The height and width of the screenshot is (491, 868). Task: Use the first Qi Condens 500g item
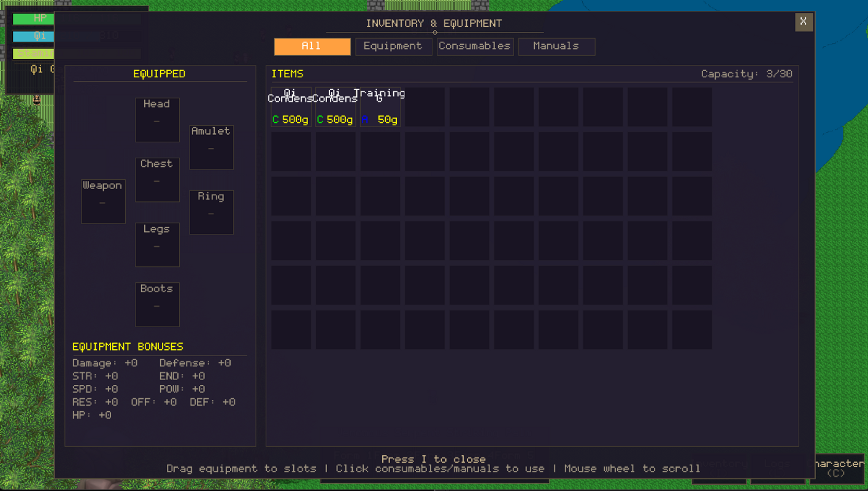click(x=291, y=107)
